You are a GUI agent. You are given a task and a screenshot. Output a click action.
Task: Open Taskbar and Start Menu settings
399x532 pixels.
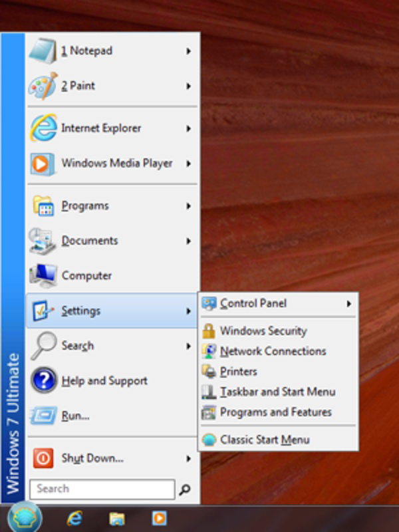tap(278, 392)
